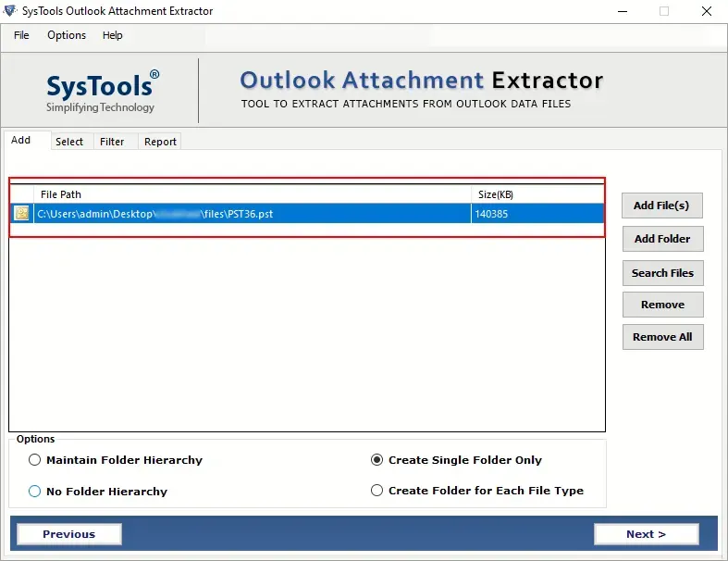The height and width of the screenshot is (561, 728).
Task: Click the File Path column header
Action: click(253, 194)
